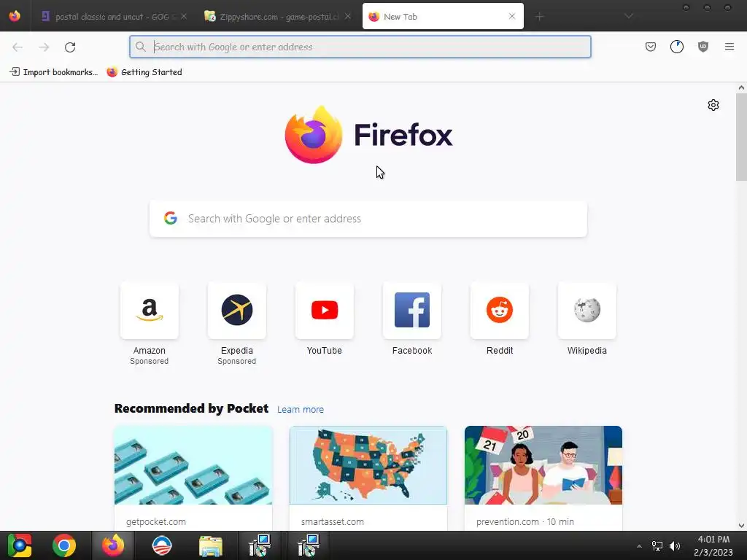Click the Learn more Pocket link
The height and width of the screenshot is (560, 747).
pos(300,410)
